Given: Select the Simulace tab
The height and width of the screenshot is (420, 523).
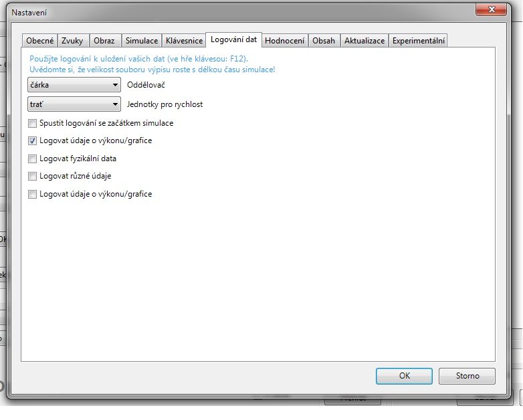Looking at the screenshot, I should [142, 41].
